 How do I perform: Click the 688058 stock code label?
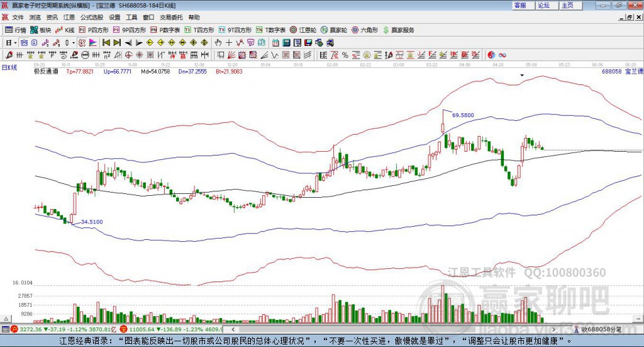[x=612, y=71]
